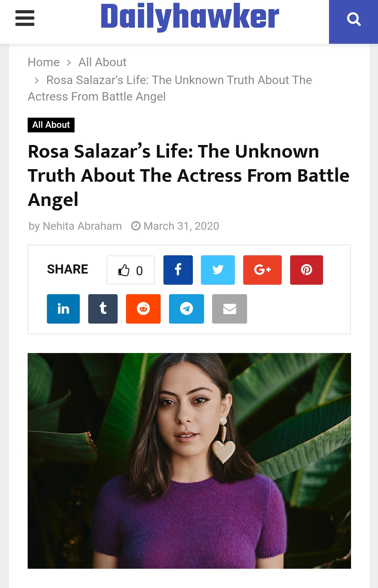This screenshot has height=588, width=378.
Task: Go to Home breadcrumb link
Action: 44,62
